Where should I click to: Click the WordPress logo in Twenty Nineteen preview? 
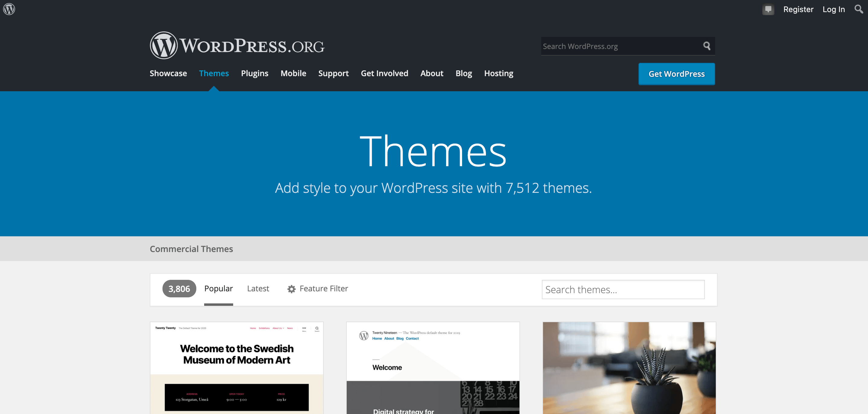coord(364,335)
